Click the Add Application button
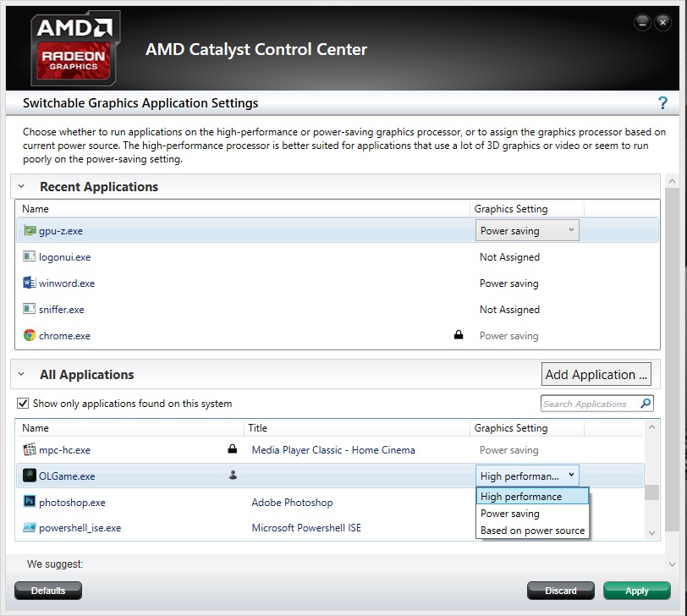This screenshot has width=687, height=616. coord(596,375)
